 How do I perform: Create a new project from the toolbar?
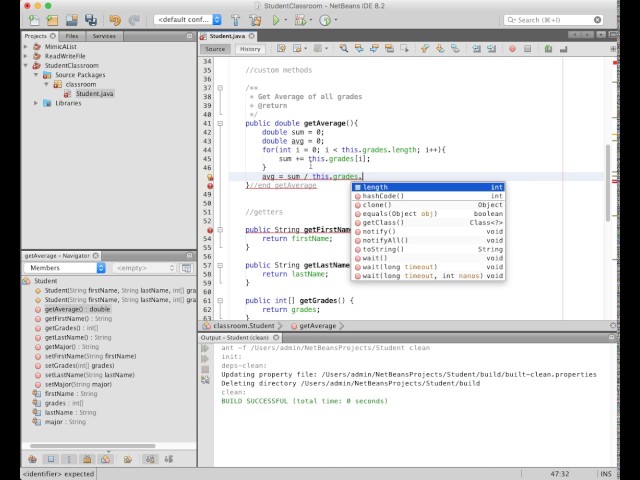(52, 20)
